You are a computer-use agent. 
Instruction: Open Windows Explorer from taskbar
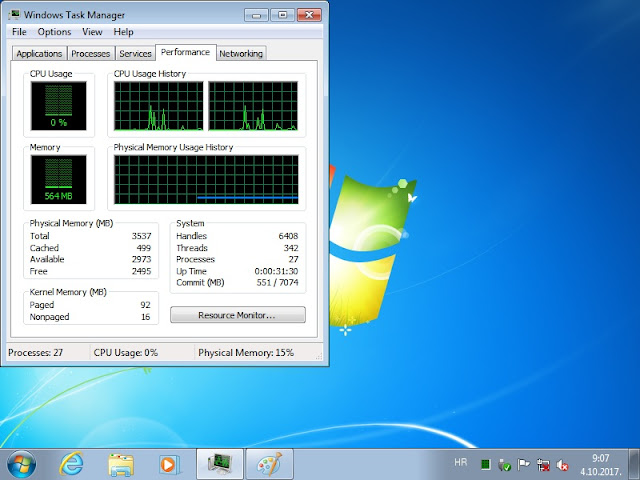tap(121, 464)
